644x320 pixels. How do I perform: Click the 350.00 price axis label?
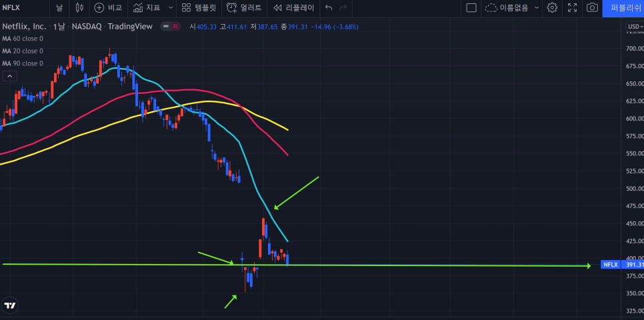635,293
